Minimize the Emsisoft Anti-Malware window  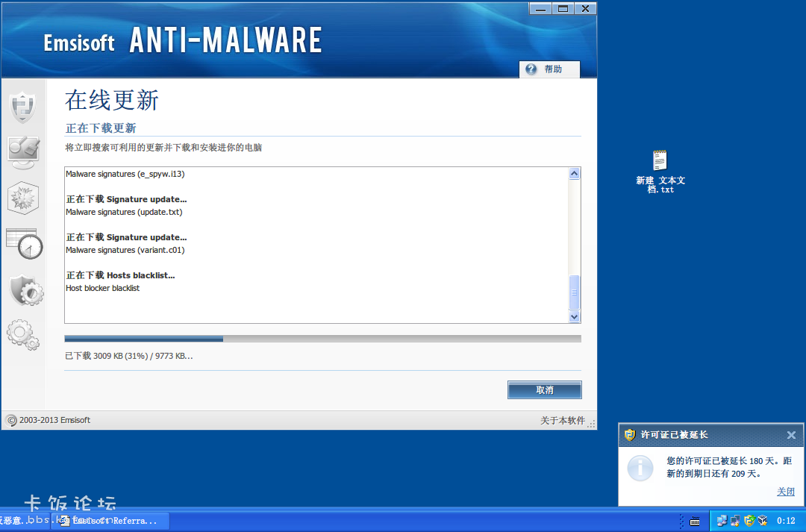pos(540,9)
